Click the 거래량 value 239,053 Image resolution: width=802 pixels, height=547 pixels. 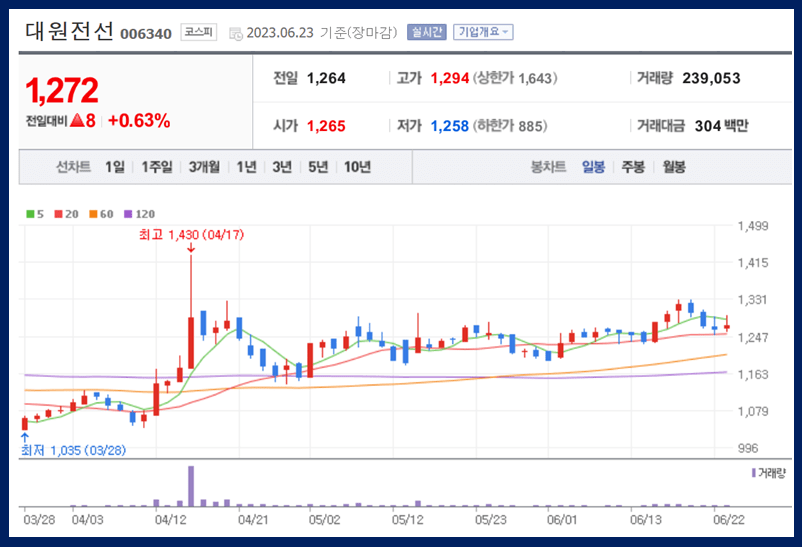711,78
